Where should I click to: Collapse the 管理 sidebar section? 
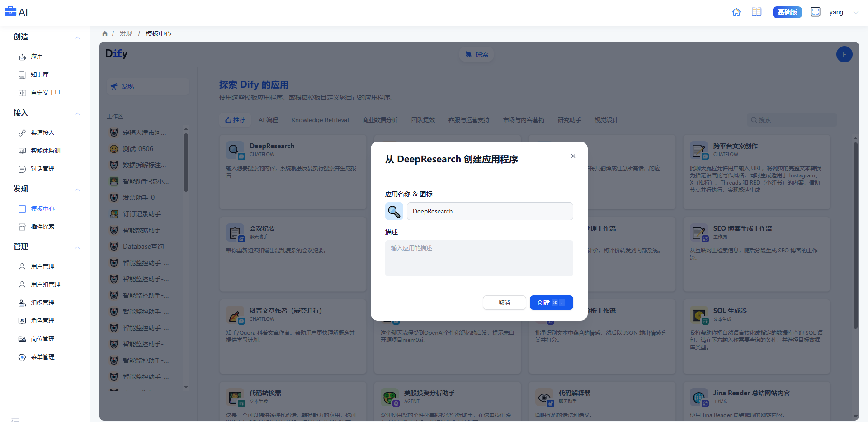[x=77, y=247]
